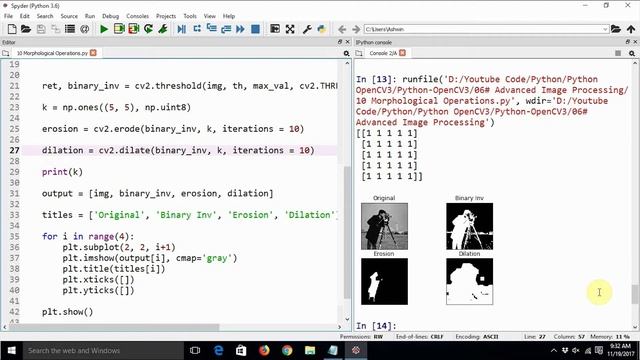Screen dimensions: 640x360
Task: Click the Save all files icon
Action: click(55, 29)
